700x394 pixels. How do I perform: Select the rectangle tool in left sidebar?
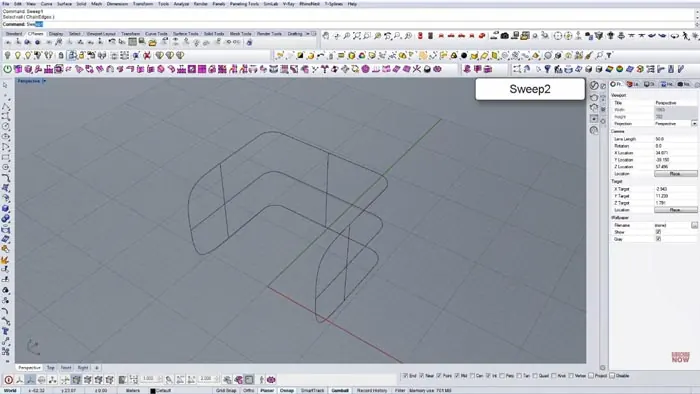click(5, 157)
